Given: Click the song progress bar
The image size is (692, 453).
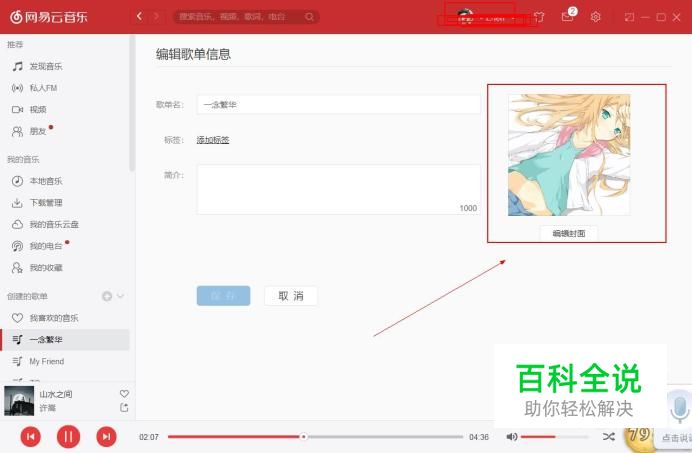Looking at the screenshot, I should [315, 437].
